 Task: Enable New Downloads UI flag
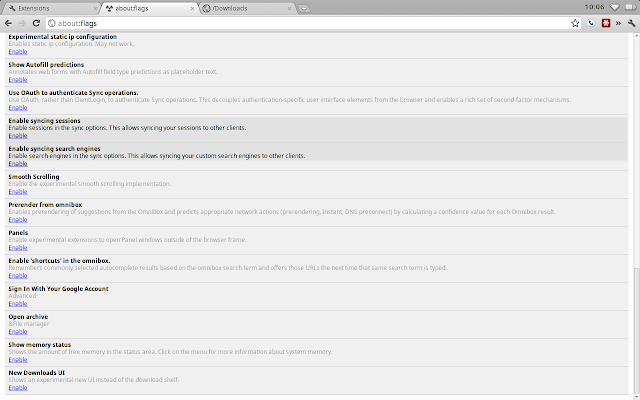18,388
